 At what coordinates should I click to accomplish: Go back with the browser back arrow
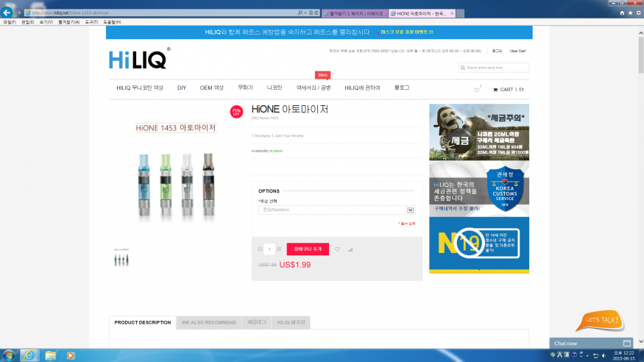tap(7, 13)
